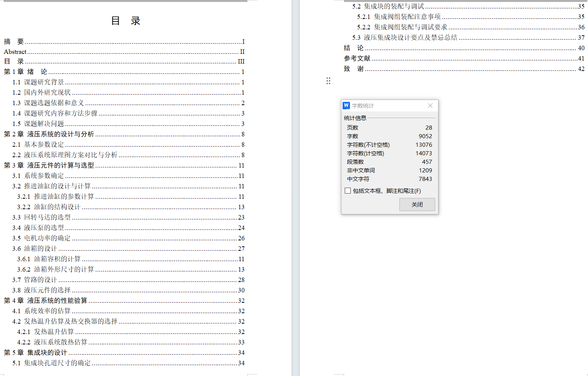Click the 关闭 button

coord(417,204)
